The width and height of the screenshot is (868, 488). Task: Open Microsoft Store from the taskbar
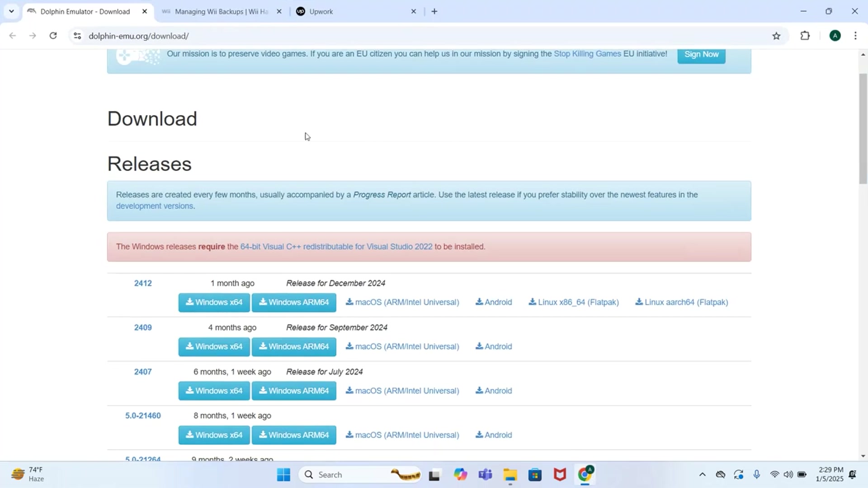pos(535,475)
